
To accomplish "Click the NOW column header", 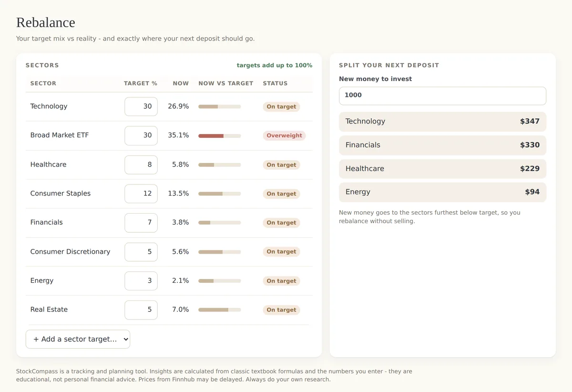I will point(181,83).
